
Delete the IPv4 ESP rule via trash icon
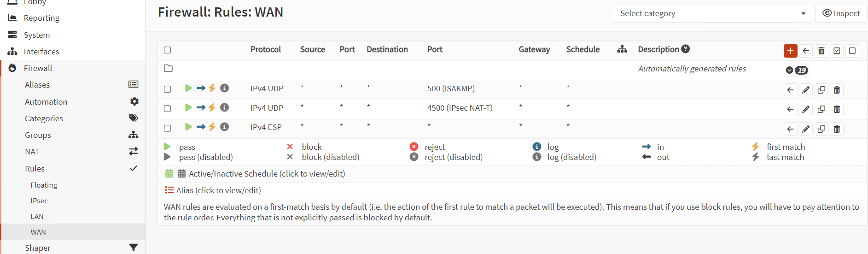(837, 129)
